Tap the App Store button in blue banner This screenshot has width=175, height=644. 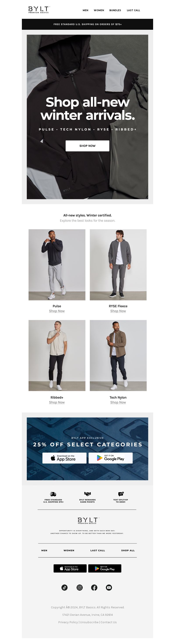click(65, 458)
